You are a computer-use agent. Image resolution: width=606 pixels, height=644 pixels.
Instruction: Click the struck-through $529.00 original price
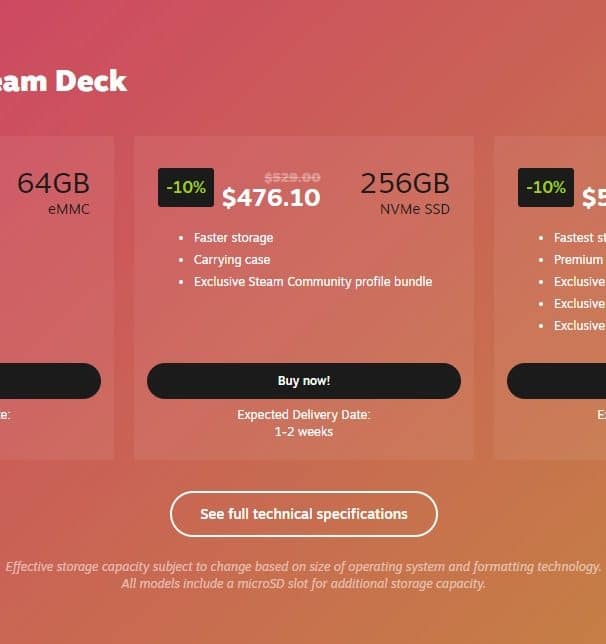(x=292, y=177)
